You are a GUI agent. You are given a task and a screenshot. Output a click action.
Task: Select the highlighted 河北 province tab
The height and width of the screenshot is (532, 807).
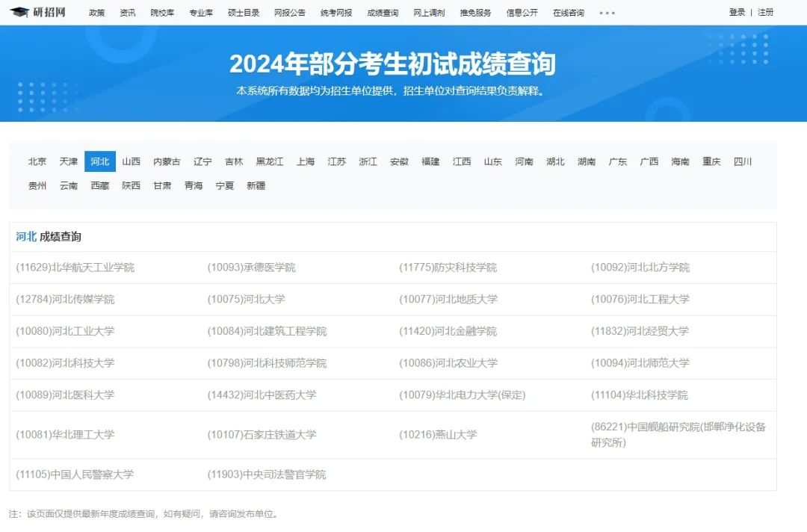(x=100, y=161)
